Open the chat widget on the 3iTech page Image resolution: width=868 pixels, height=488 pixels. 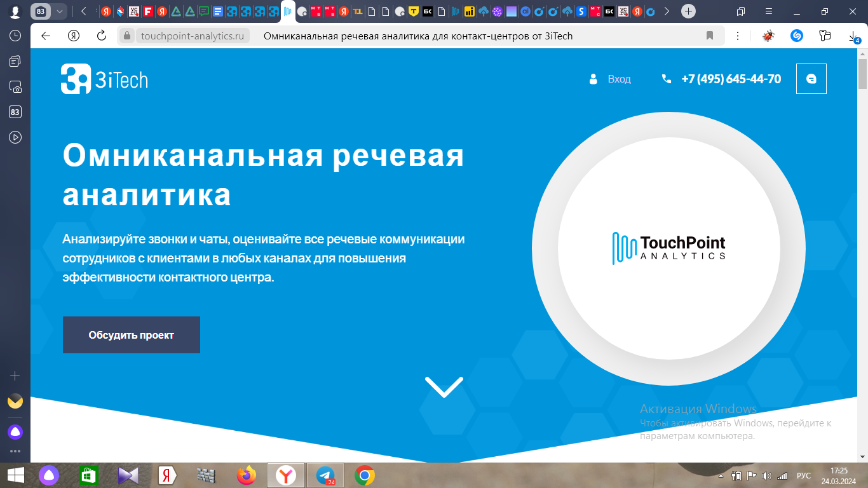pos(811,79)
